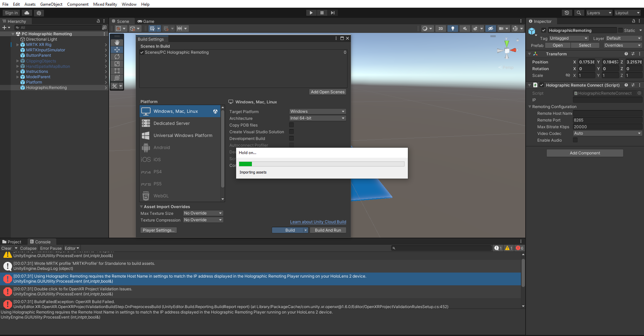Image resolution: width=644 pixels, height=336 pixels.
Task: Check Create Visual Studio Solution
Action: (x=291, y=132)
